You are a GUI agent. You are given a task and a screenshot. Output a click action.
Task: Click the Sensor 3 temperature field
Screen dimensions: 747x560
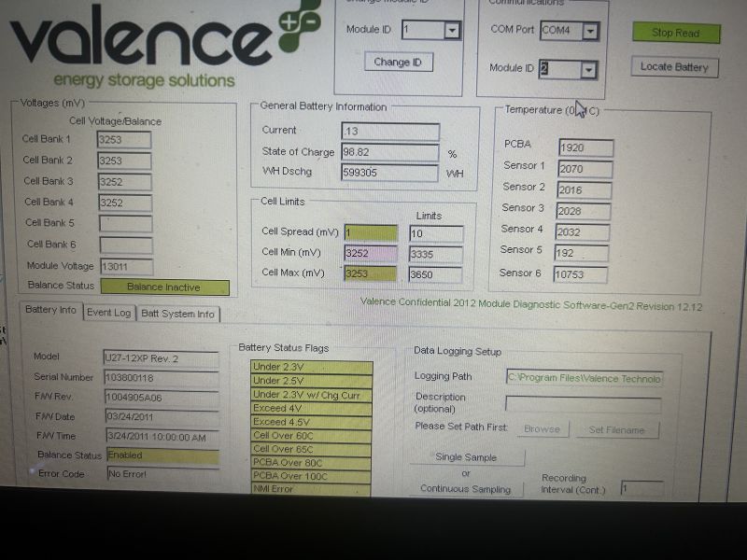tap(583, 212)
